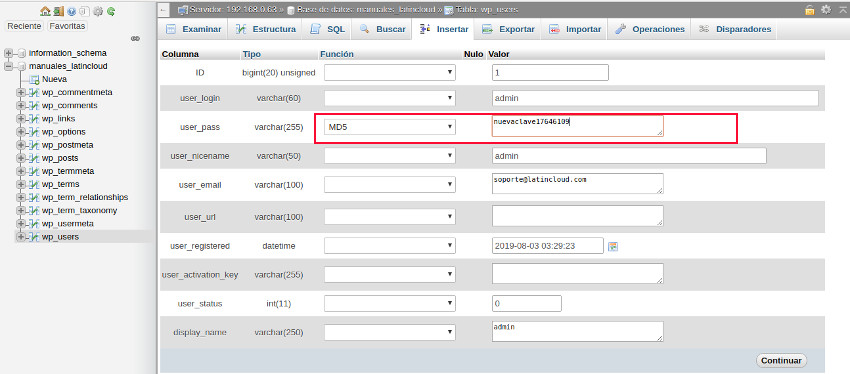Click the wp_links table icon in tree

coord(34,119)
